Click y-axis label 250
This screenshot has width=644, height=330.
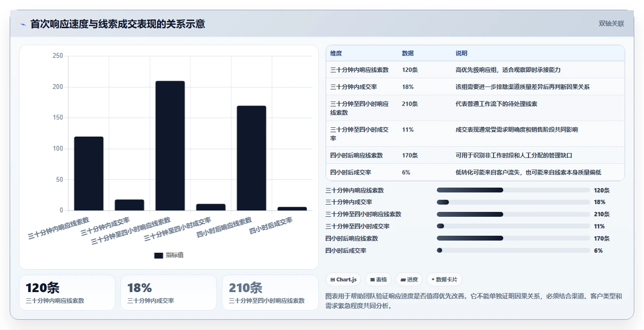point(58,56)
